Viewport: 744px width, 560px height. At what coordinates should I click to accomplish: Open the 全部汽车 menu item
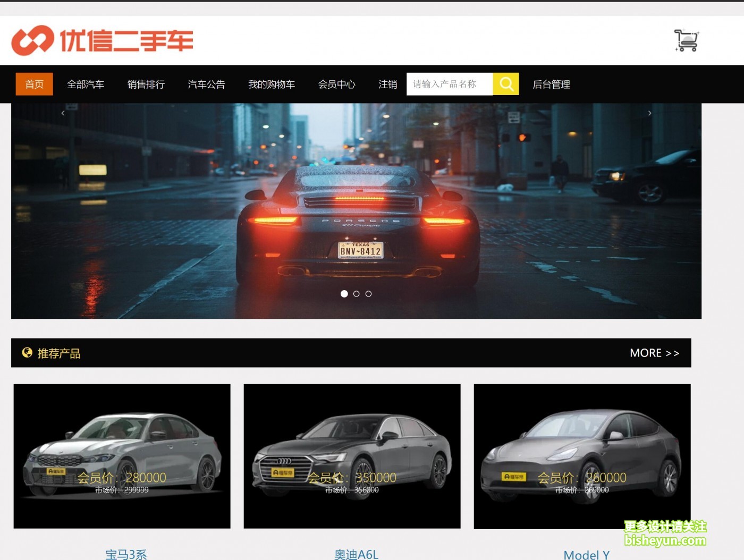(86, 84)
